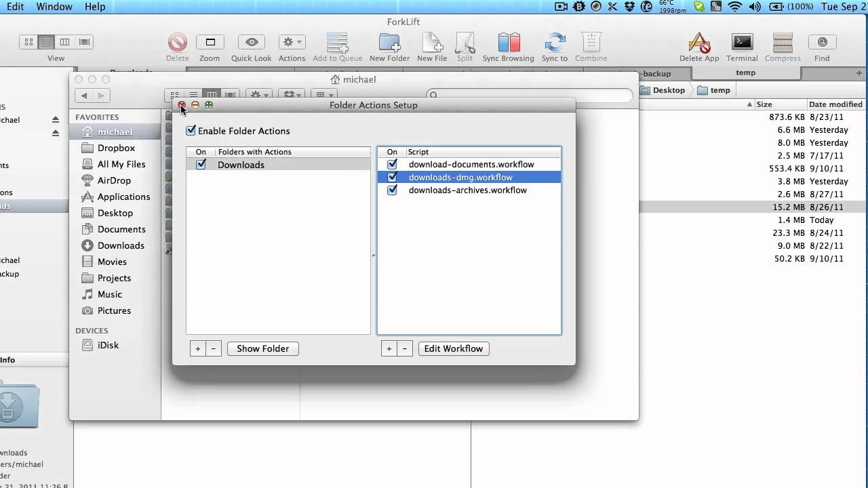Open the Help menu

pyautogui.click(x=95, y=7)
